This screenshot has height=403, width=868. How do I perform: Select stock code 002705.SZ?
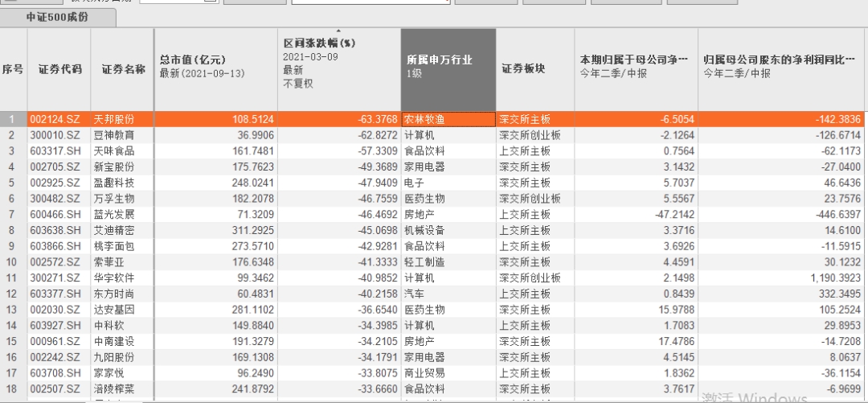(59, 167)
